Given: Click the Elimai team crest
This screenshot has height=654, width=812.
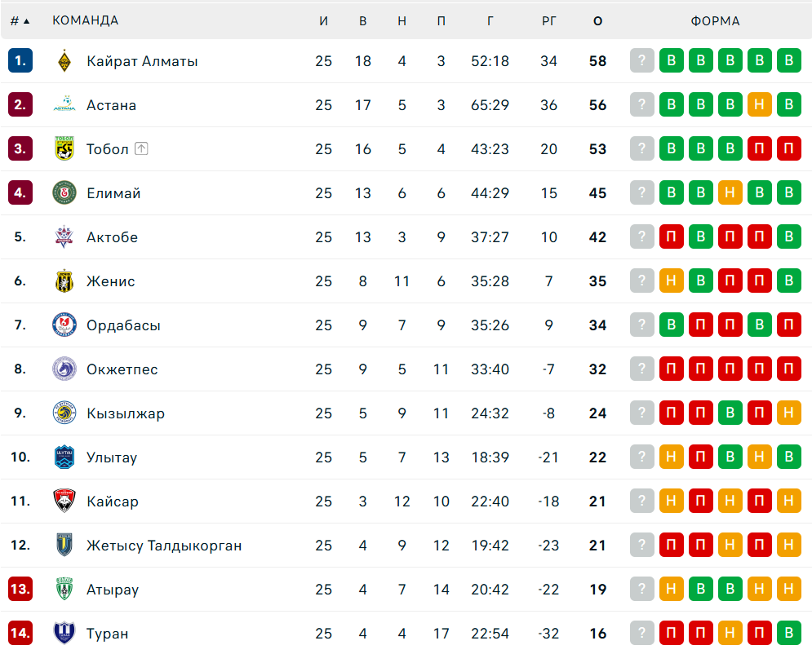Looking at the screenshot, I should (x=64, y=193).
